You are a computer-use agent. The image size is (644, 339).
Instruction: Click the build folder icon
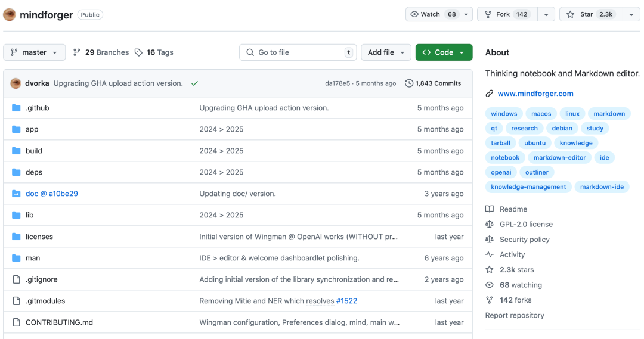pyautogui.click(x=16, y=151)
